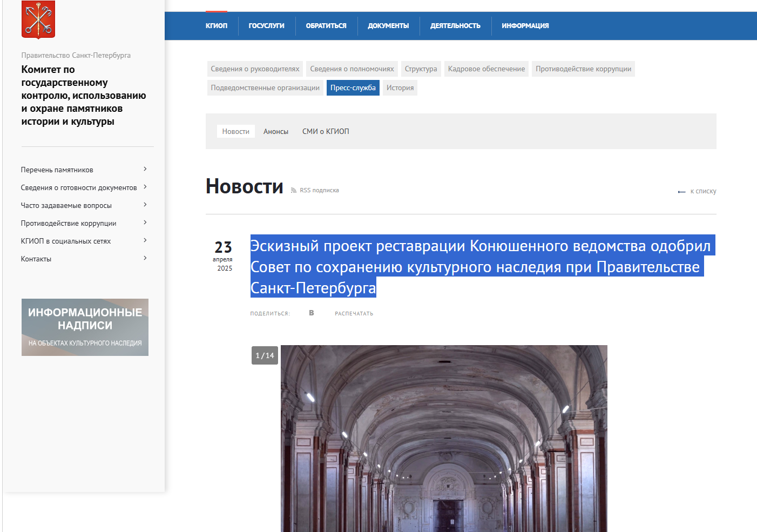Viewport: 757px width, 532px height.
Task: Select the История tab
Action: click(x=400, y=88)
